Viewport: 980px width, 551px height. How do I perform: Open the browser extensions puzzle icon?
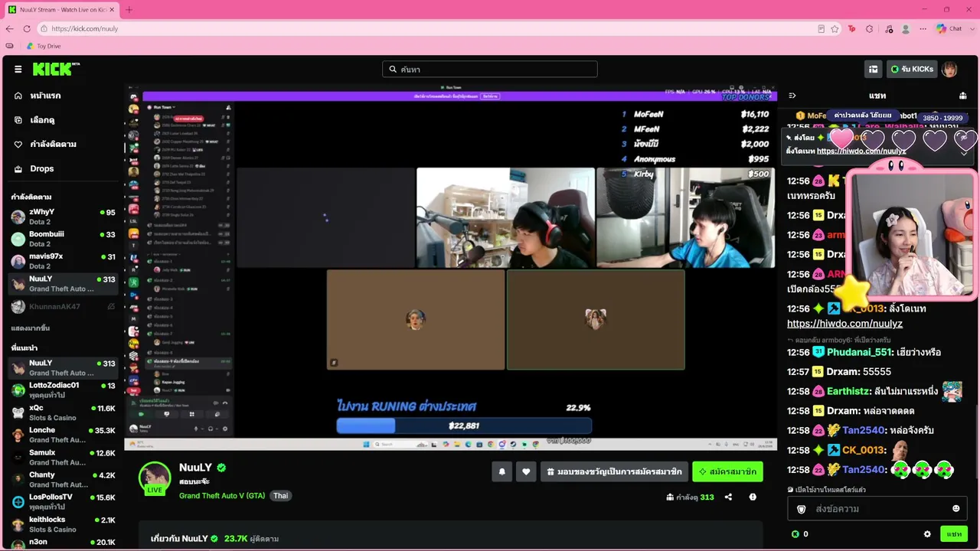click(x=869, y=28)
